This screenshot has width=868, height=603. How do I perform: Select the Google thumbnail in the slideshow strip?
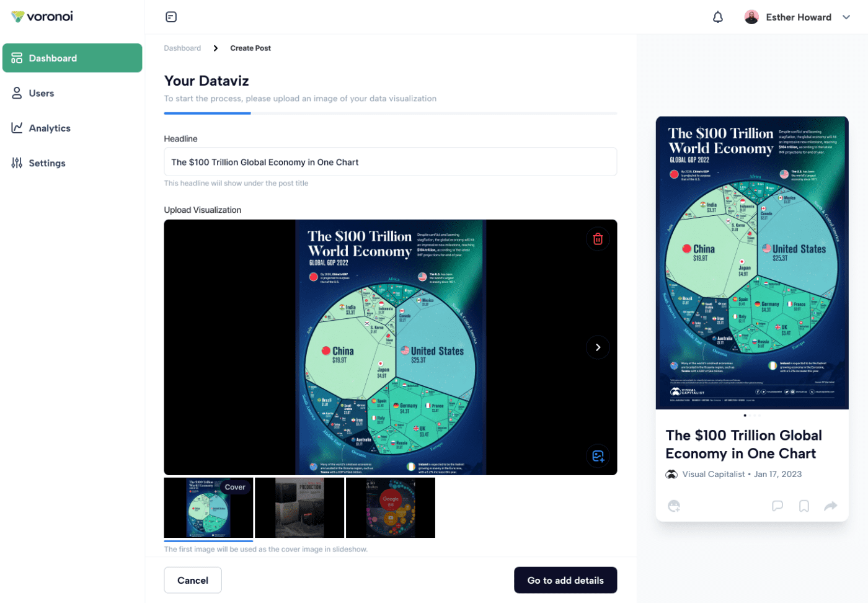[390, 507]
